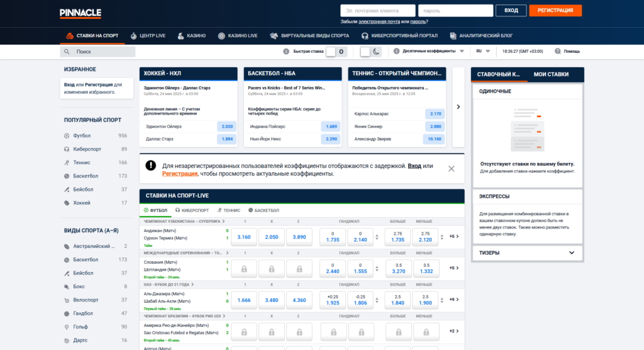Click the tennis racket icon in popular sports

point(67,163)
